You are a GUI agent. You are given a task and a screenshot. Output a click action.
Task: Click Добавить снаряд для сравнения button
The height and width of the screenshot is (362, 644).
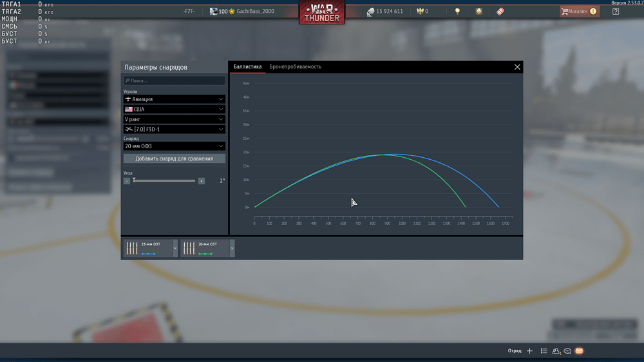click(x=175, y=158)
